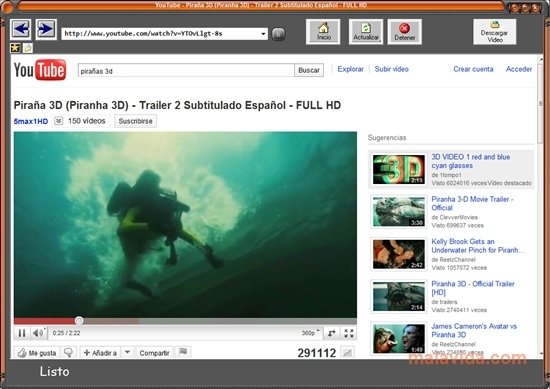The image size is (550, 389).
Task: Expand the channel videos chevron button
Action: click(59, 121)
